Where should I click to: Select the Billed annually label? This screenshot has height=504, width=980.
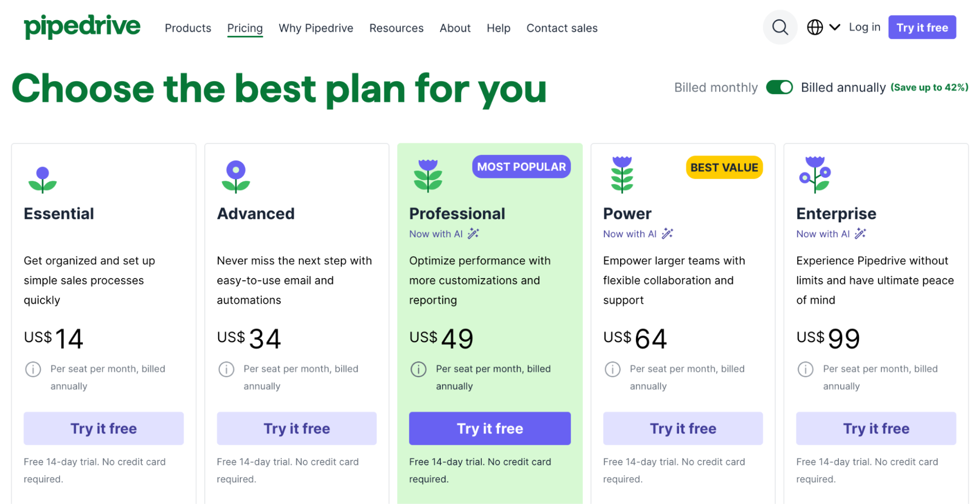pyautogui.click(x=843, y=88)
